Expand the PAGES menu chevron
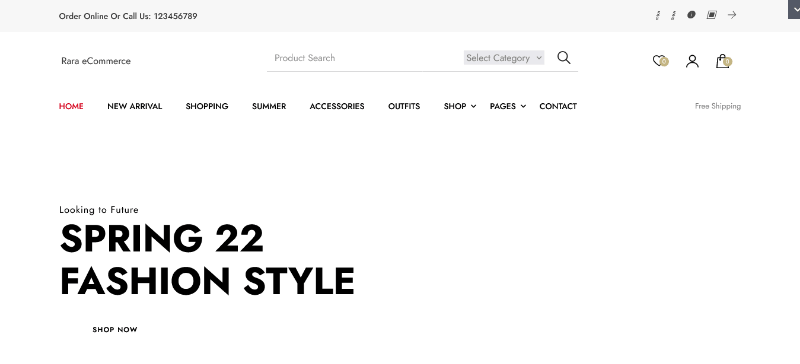 point(523,106)
